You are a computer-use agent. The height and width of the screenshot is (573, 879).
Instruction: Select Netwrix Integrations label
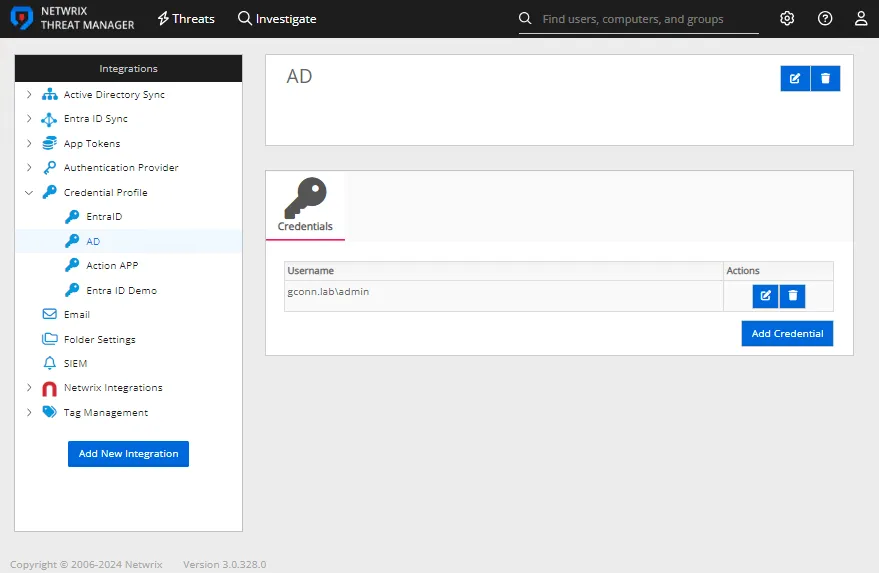[x=113, y=387]
